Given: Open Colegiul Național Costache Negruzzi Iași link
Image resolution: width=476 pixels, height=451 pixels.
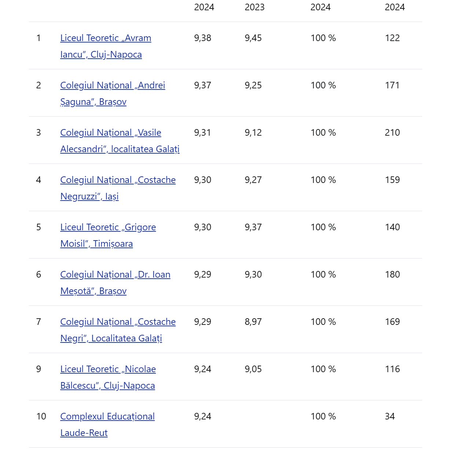Looking at the screenshot, I should pyautogui.click(x=118, y=180).
